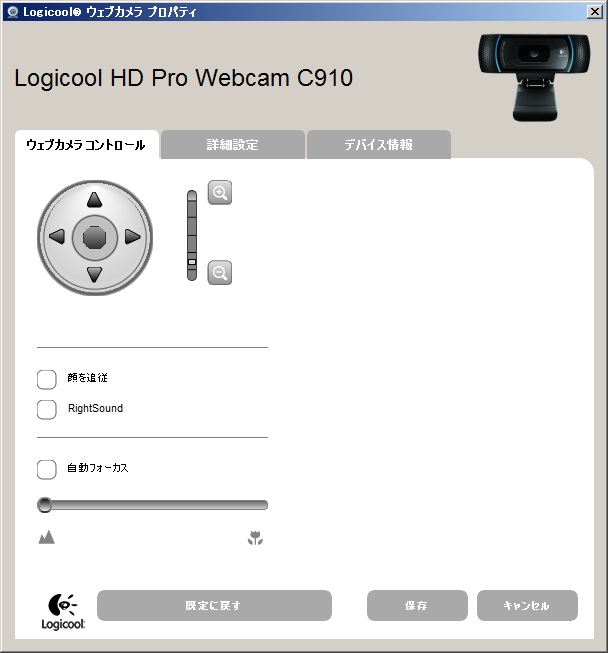Tilt camera up with the up arrow
Viewport: 608px width, 653px height.
pyautogui.click(x=95, y=200)
